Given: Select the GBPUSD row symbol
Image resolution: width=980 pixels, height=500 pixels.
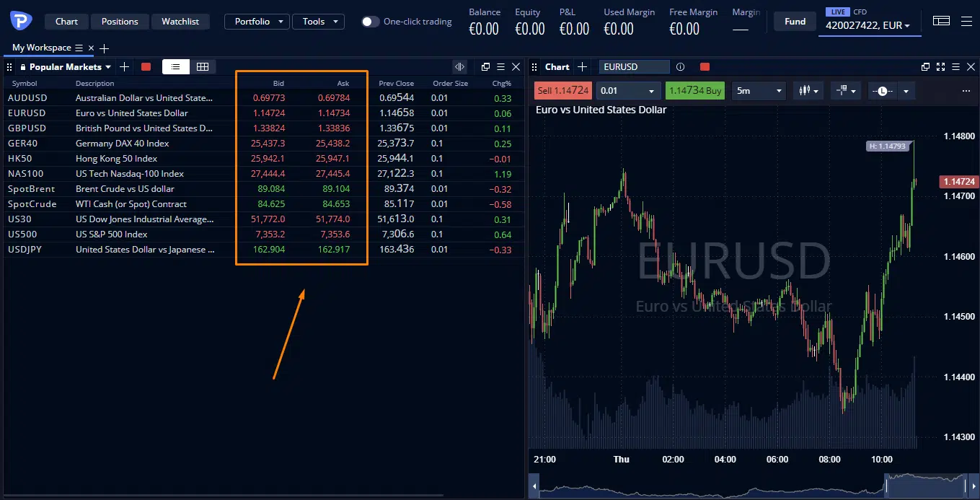Looking at the screenshot, I should pos(27,128).
